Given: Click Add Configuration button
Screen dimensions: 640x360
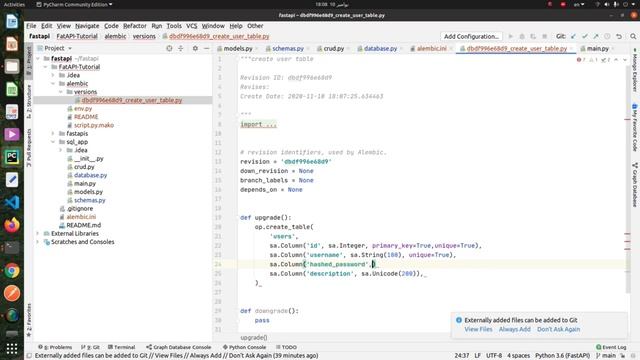Looking at the screenshot, I should (x=471, y=36).
